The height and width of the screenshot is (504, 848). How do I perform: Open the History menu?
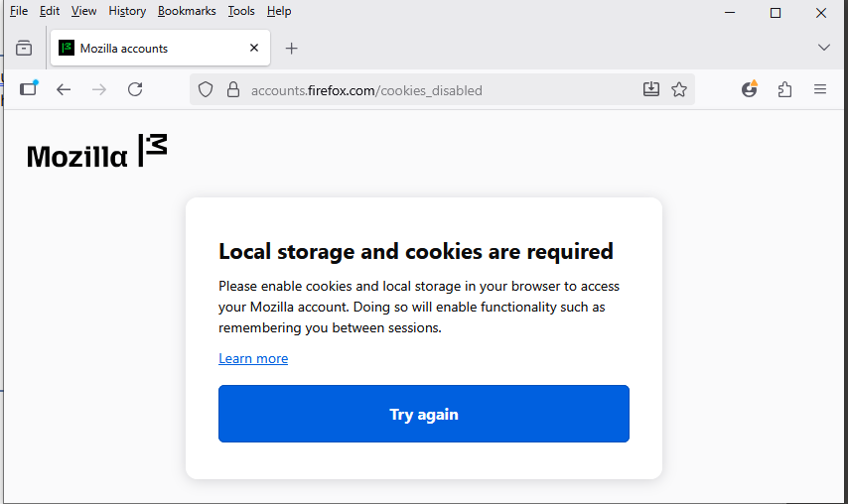127,11
